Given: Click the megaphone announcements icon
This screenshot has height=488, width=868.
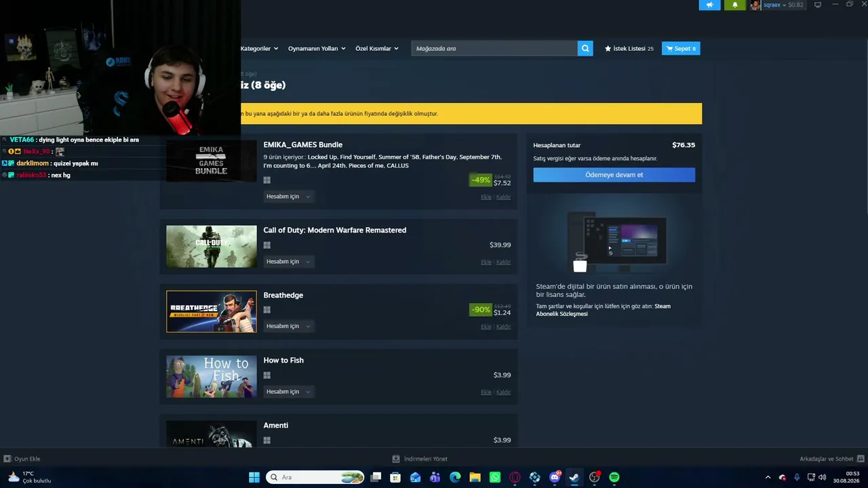Looking at the screenshot, I should (x=709, y=5).
